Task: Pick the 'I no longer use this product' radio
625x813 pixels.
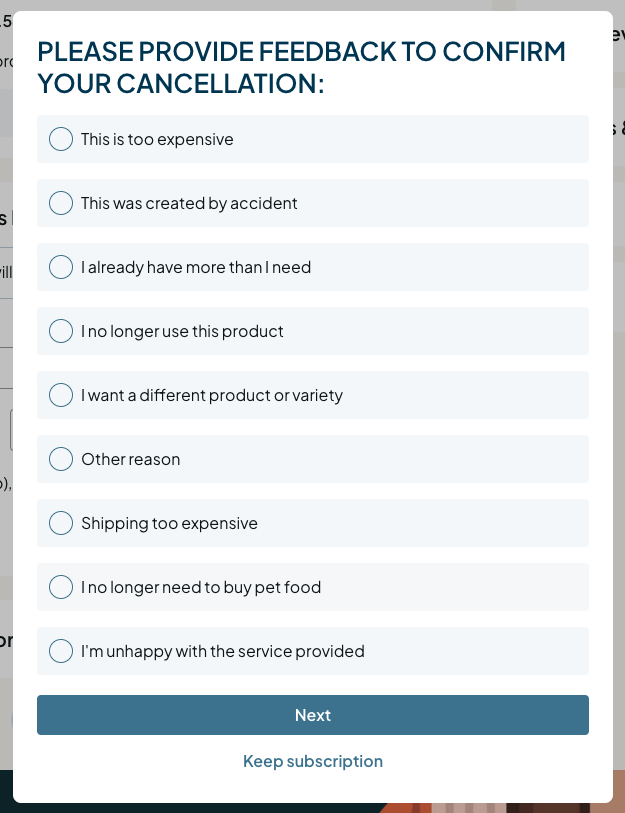Action: point(61,331)
